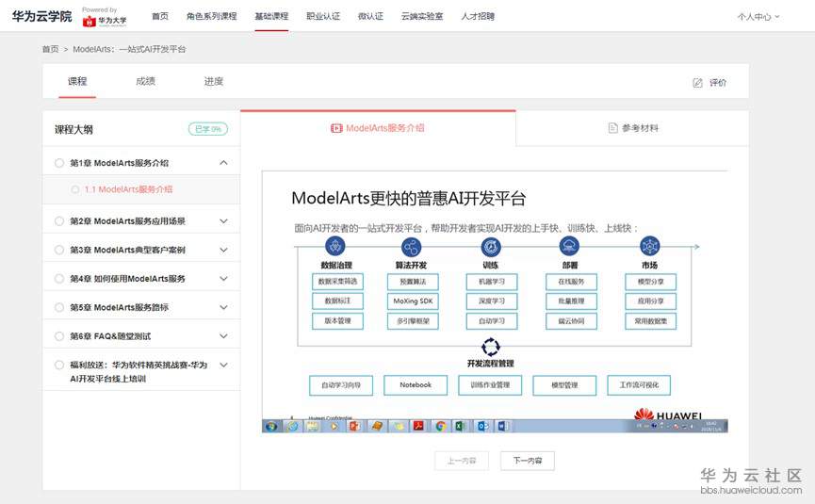Viewport: 815px width, 504px height.
Task: Switch to the 进度 tab
Action: [x=214, y=81]
